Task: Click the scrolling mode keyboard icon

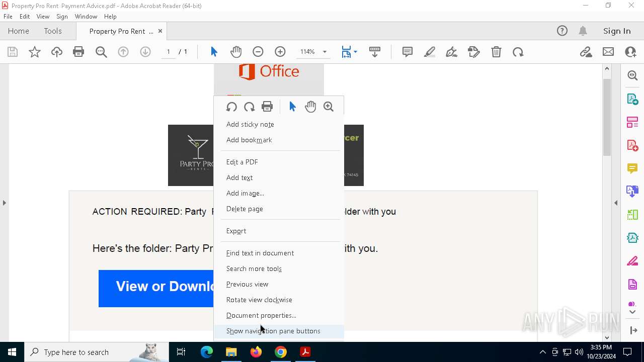Action: tap(375, 52)
